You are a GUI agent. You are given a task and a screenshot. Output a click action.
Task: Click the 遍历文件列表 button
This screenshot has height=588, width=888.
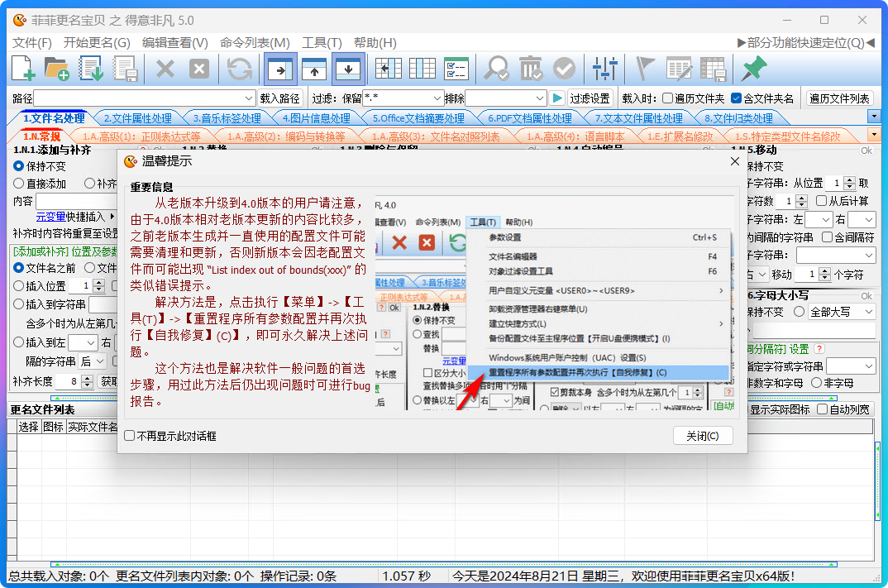(839, 98)
